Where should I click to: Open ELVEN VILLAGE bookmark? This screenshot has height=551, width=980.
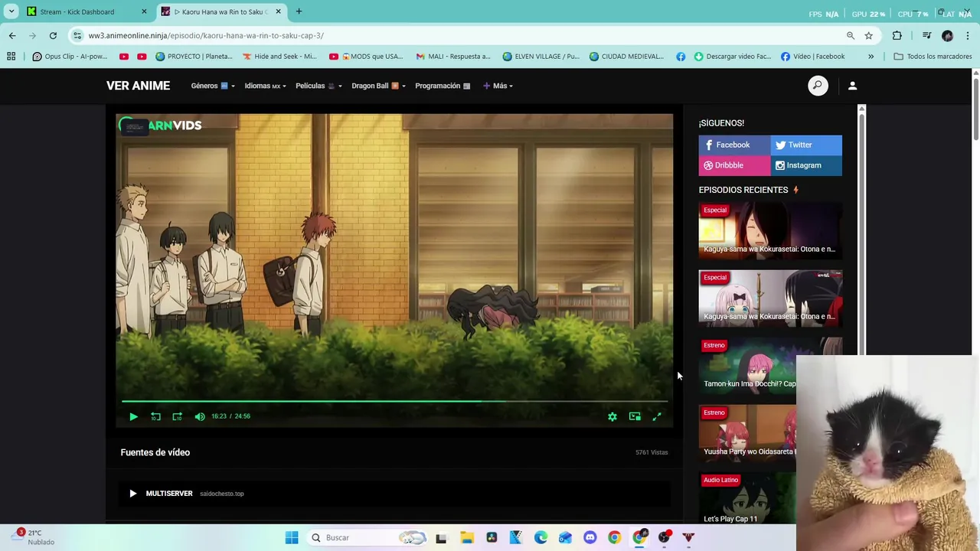pyautogui.click(x=541, y=56)
